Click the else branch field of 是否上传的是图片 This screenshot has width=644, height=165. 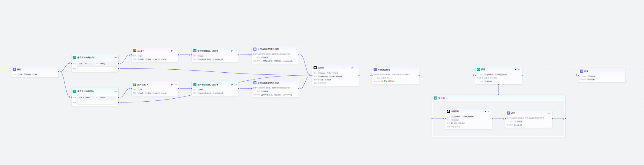click(97, 103)
